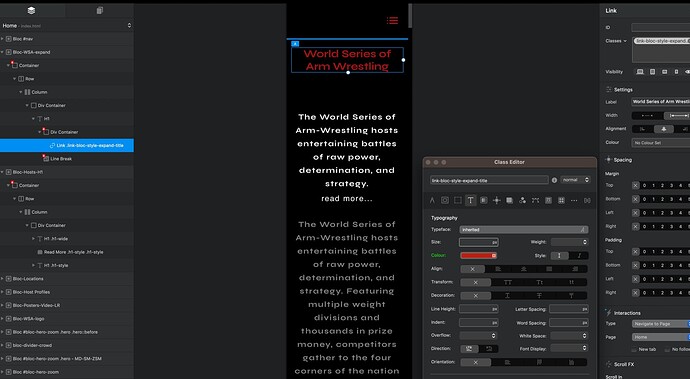690x379 pixels.
Task: Toggle mobile visibility icon
Action: (x=676, y=72)
